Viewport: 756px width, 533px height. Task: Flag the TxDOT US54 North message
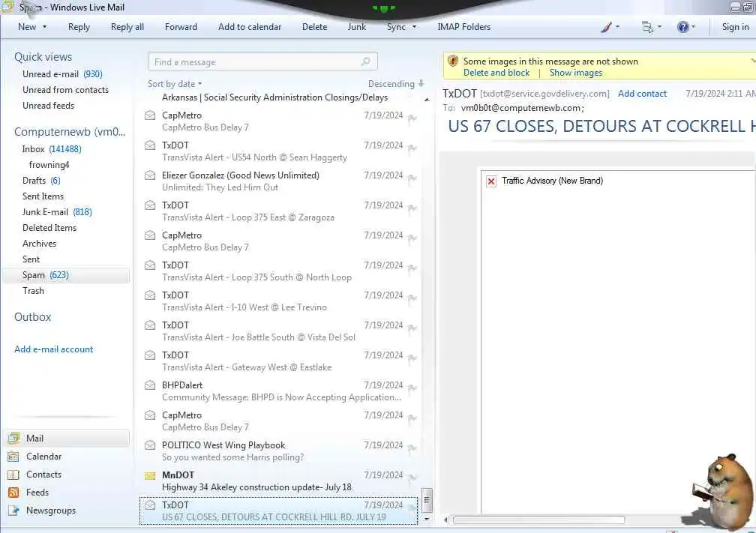(412, 148)
